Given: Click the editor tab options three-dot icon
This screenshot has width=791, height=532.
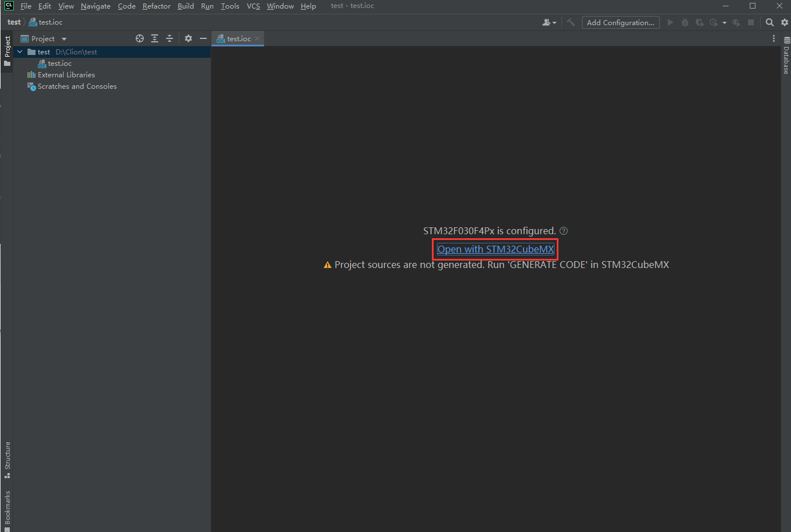Looking at the screenshot, I should point(774,38).
